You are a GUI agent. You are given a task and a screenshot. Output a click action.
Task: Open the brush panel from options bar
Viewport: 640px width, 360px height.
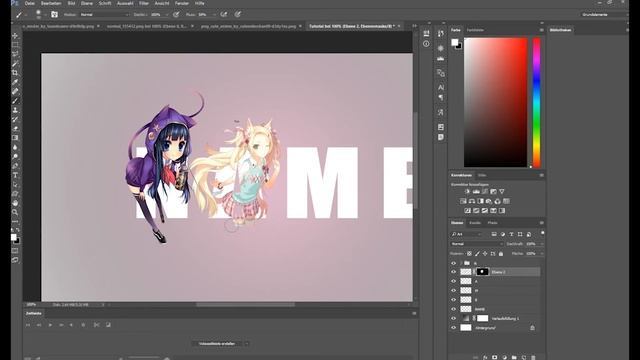[x=54, y=14]
